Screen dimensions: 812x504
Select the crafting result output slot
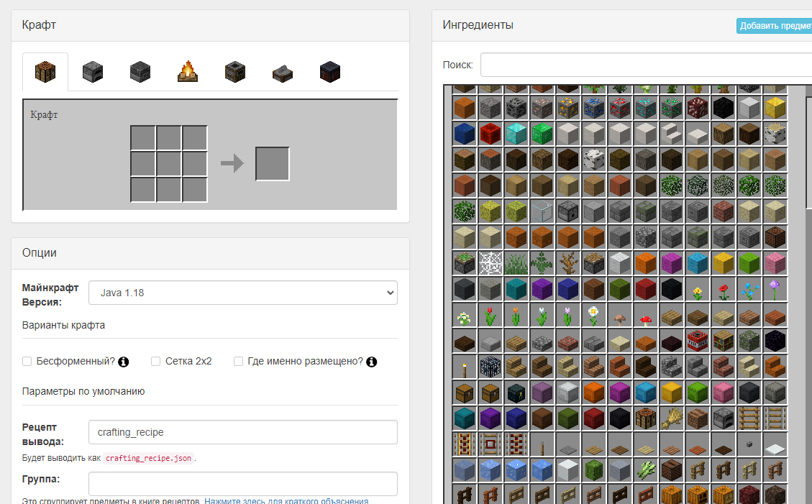tap(273, 163)
